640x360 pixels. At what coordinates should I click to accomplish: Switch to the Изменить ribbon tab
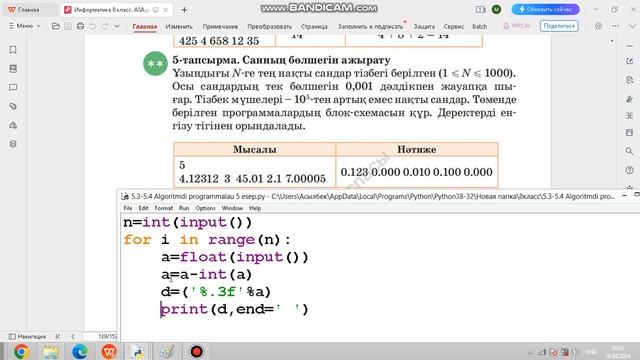tap(179, 26)
